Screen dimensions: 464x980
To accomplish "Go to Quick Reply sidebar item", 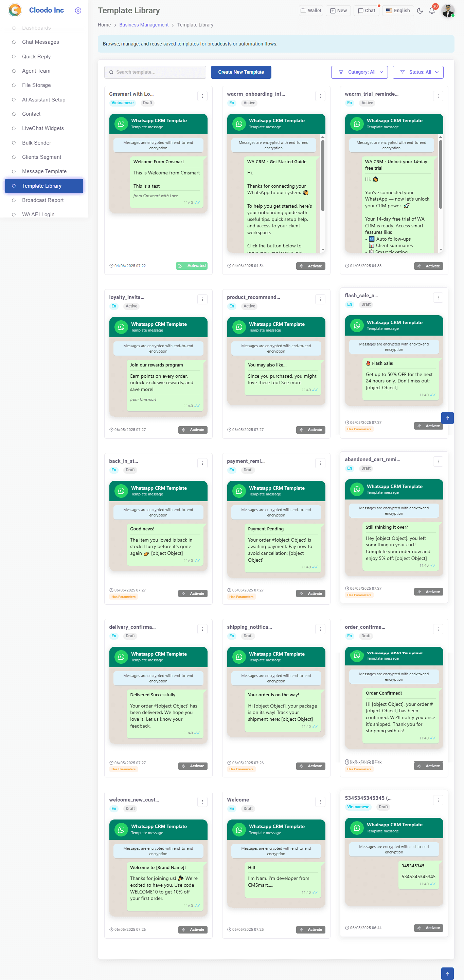I will 36,57.
